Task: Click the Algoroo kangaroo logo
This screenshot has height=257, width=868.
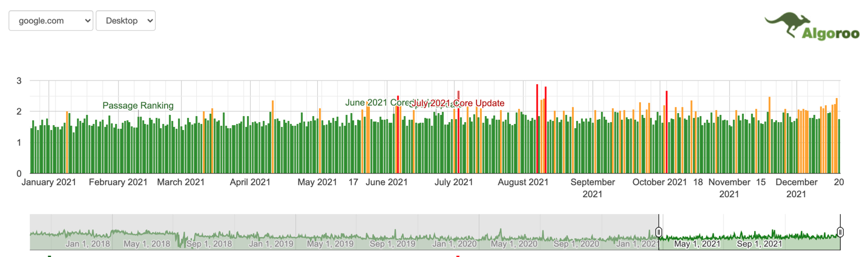Action: (811, 27)
